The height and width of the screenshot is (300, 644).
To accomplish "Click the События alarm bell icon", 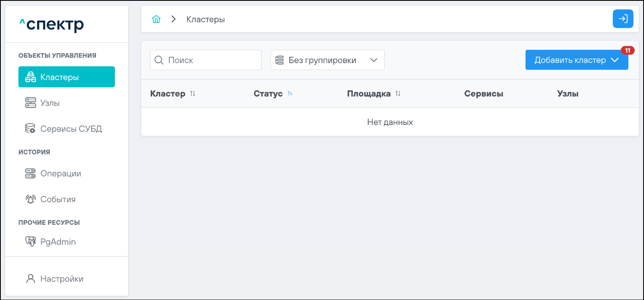I will [x=31, y=199].
